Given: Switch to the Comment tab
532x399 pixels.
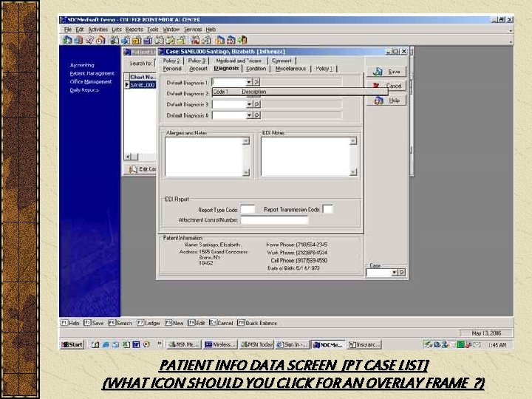Looking at the screenshot, I should click(282, 61).
